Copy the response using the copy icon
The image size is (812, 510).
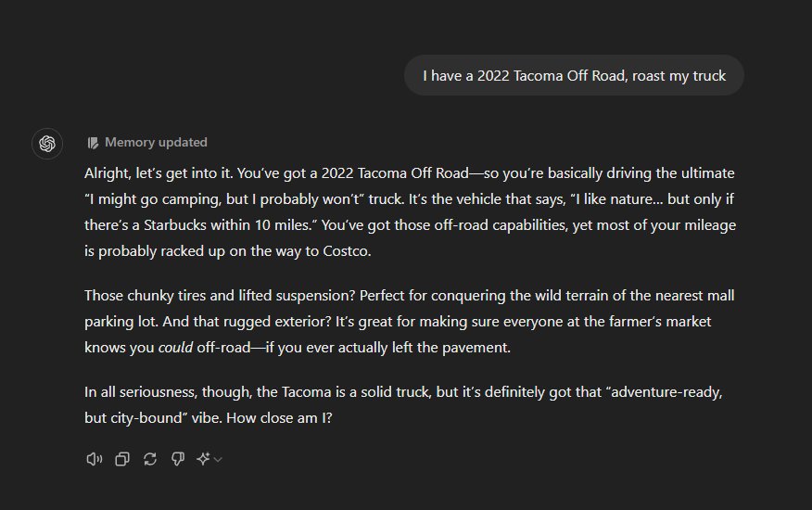(122, 459)
